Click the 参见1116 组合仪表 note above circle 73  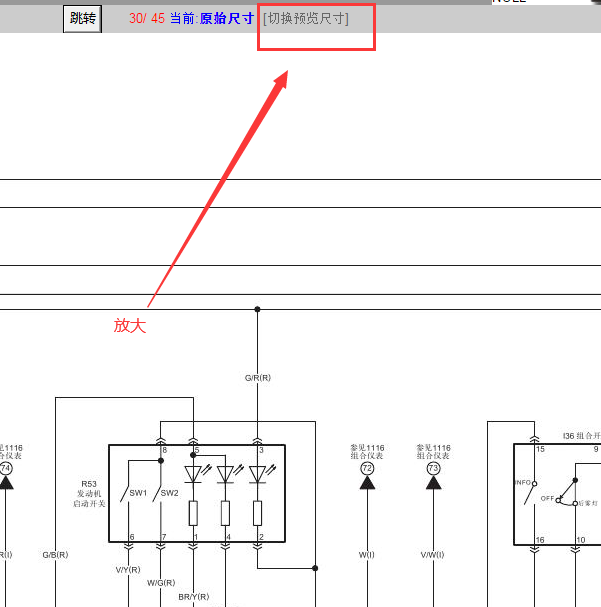(x=433, y=452)
